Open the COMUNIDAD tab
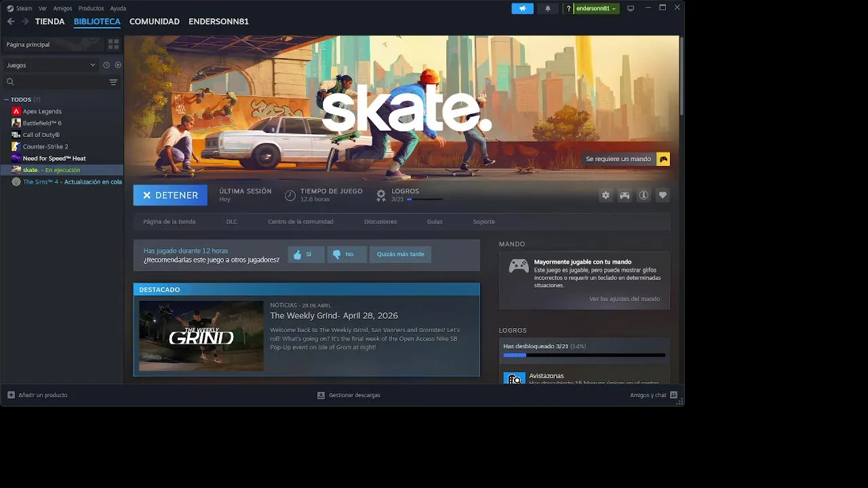 155,22
